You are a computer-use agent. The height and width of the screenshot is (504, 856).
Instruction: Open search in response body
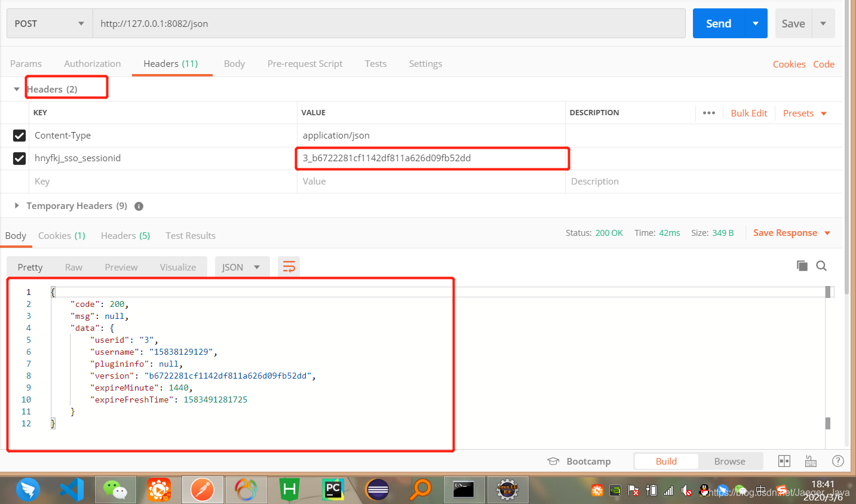click(x=821, y=266)
